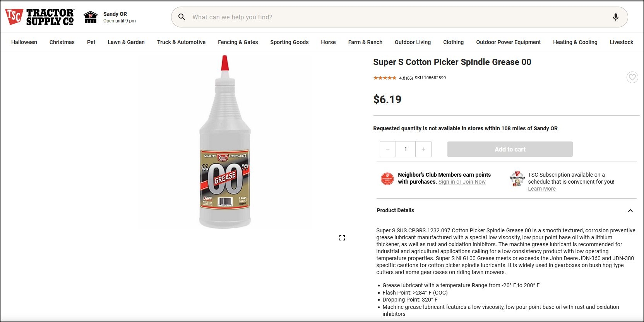
Task: Click the Neighbor's Club badge icon
Action: coord(387,179)
